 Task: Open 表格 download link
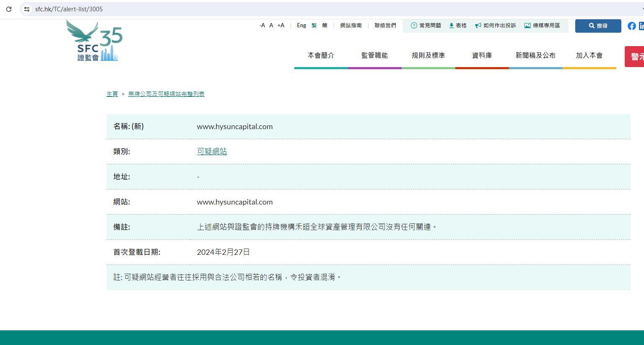[457, 26]
